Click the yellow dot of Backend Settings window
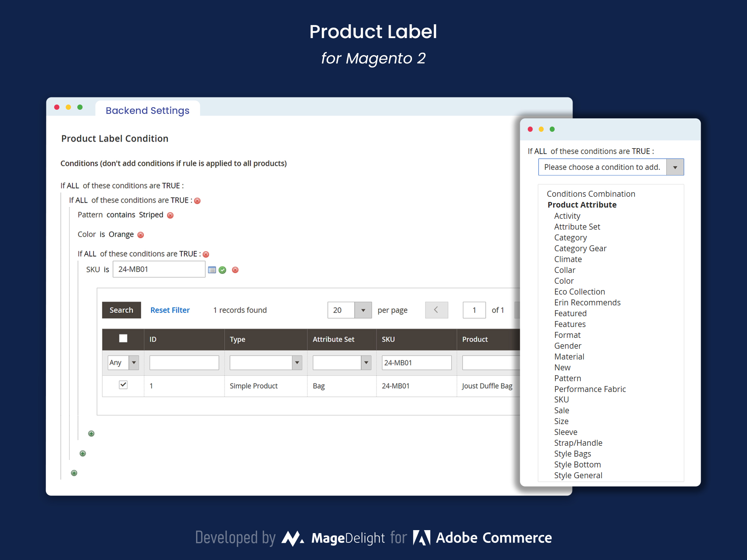The height and width of the screenshot is (560, 747). [x=68, y=107]
